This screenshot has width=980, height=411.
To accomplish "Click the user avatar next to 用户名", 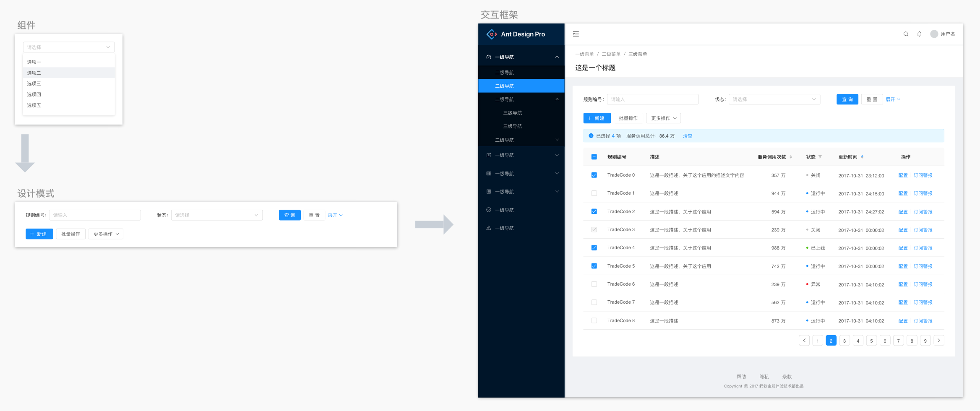I will pos(934,34).
